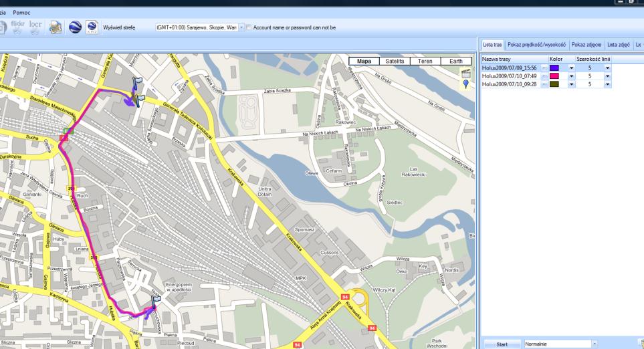Click the Wilczy Kąt label on map
Screen dimensions: 644x349
(384, 290)
